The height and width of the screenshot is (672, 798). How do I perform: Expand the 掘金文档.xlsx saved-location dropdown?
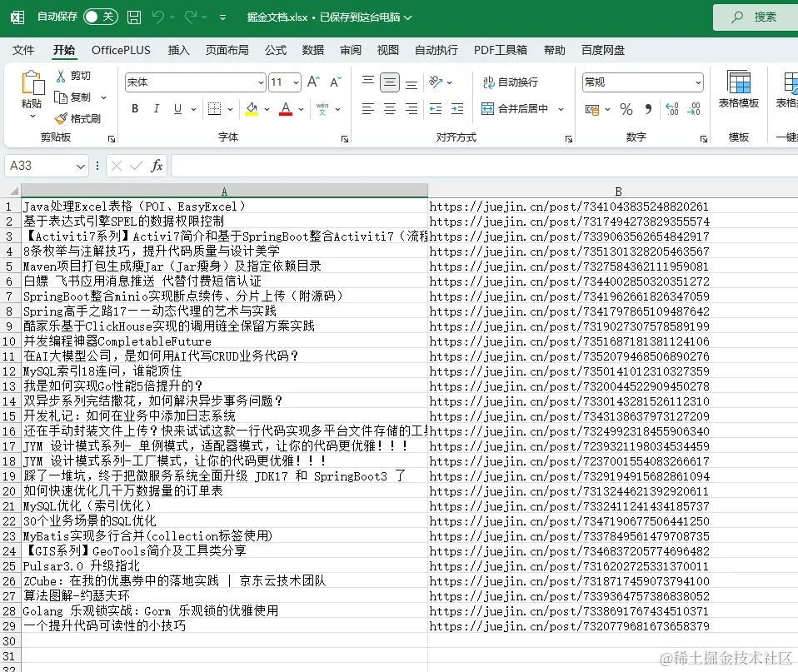pos(407,17)
